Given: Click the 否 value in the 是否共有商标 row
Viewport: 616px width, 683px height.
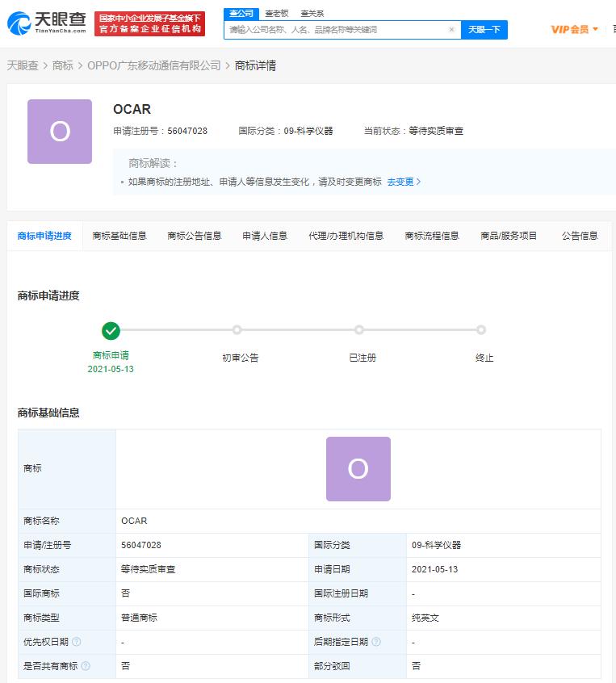Looking at the screenshot, I should [125, 666].
